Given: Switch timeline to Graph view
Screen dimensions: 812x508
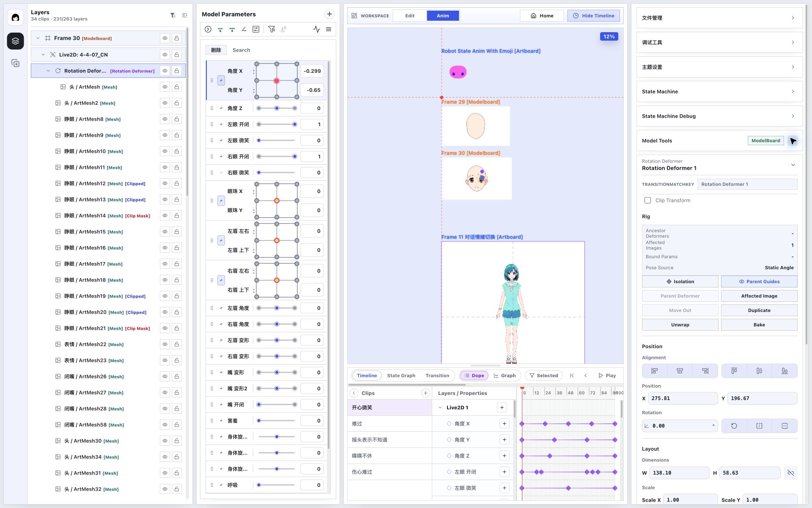Looking at the screenshot, I should (505, 375).
